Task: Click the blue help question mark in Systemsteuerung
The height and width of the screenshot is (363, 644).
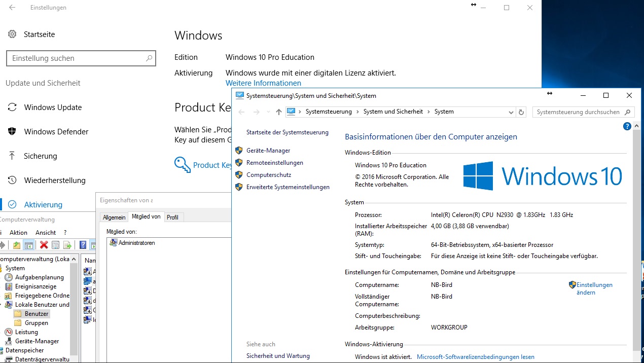Action: coord(627,127)
